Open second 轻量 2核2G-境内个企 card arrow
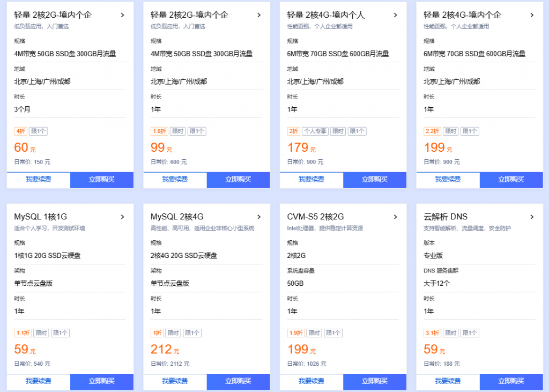The height and width of the screenshot is (392, 549). coord(259,15)
